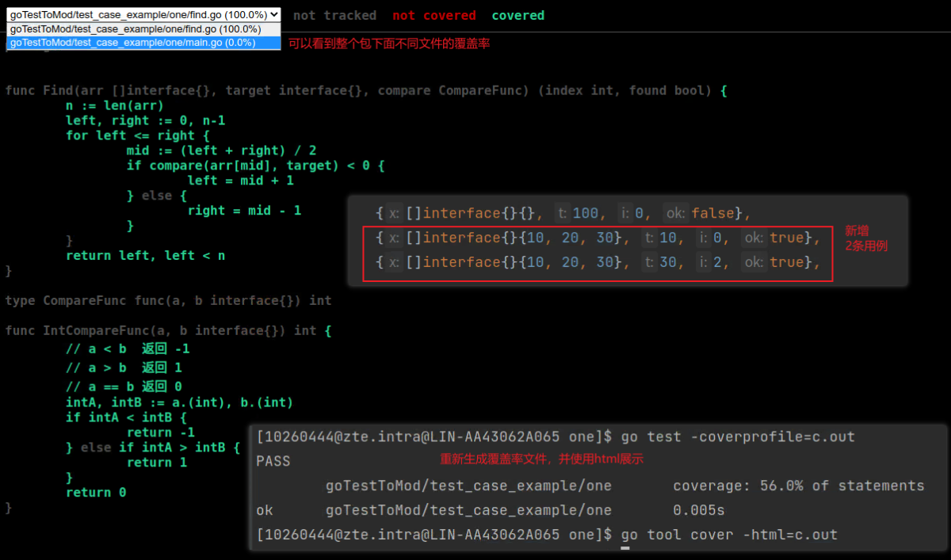Open the coverage file selector dropdown
This screenshot has height=560, width=951.
point(143,14)
